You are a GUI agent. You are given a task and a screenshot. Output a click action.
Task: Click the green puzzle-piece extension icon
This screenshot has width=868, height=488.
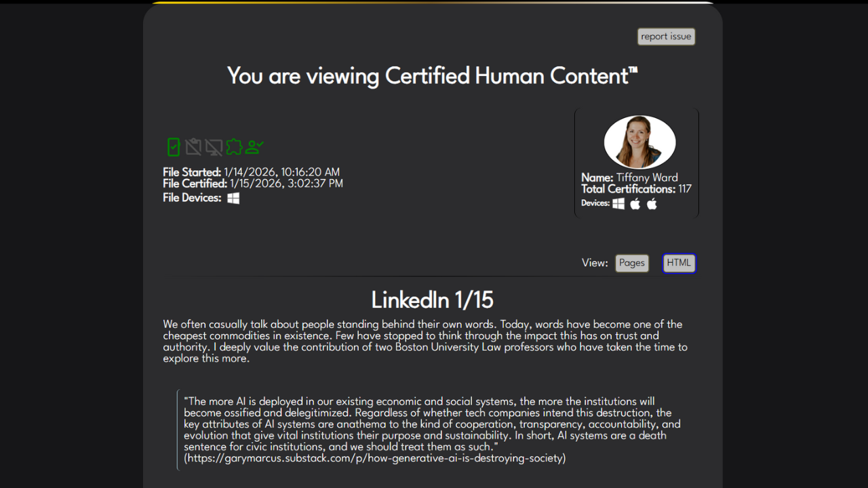234,146
